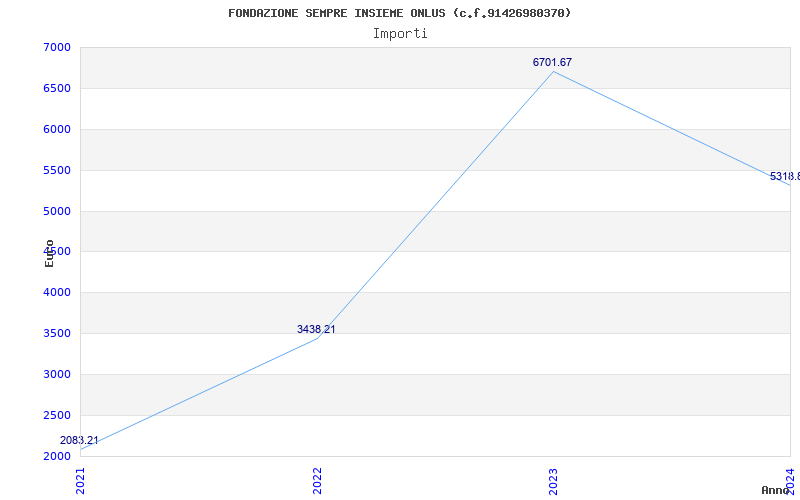Screen dimensions: 800x500
Task: Click the 3500 y-axis tick label
Action: (x=57, y=333)
